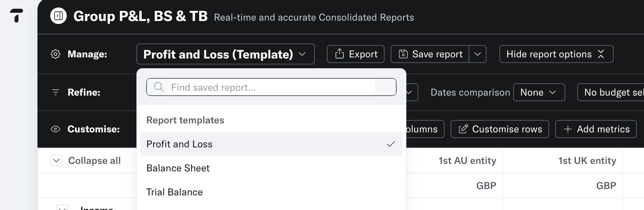Toggle the sidebar panel icon
The height and width of the screenshot is (210, 644).
[58, 16]
